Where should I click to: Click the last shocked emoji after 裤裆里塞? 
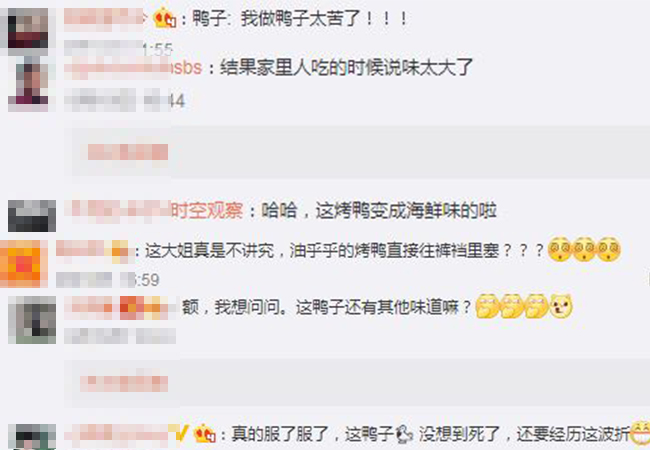click(x=608, y=249)
